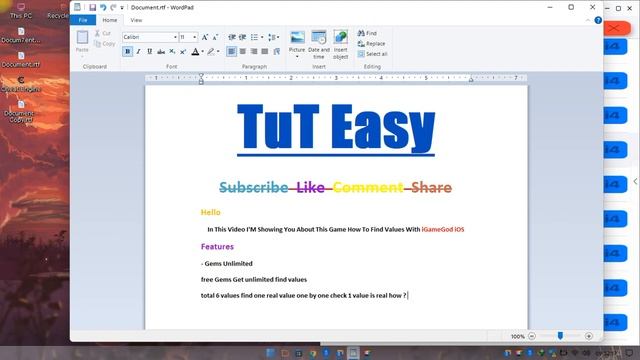Click the Paste clipboard icon

[82, 37]
